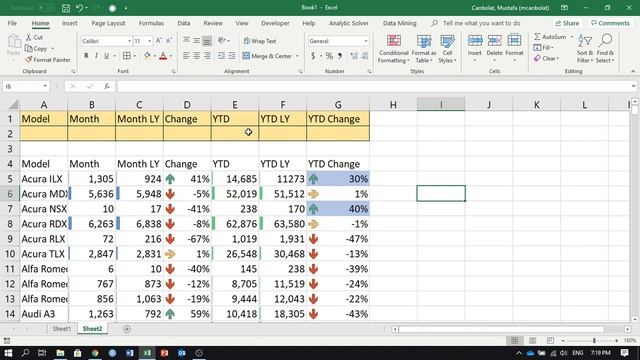Align text right
Viewport: 640px width, 360px height.
tap(207, 56)
